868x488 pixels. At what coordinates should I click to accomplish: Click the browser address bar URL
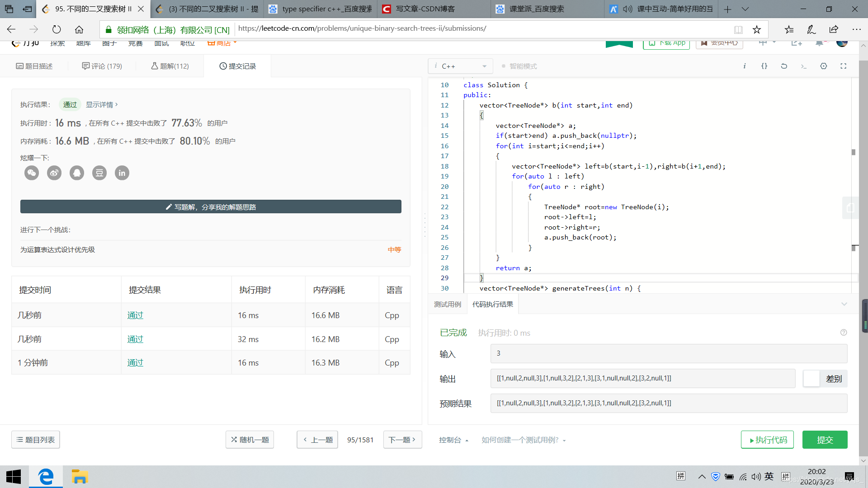click(x=362, y=28)
